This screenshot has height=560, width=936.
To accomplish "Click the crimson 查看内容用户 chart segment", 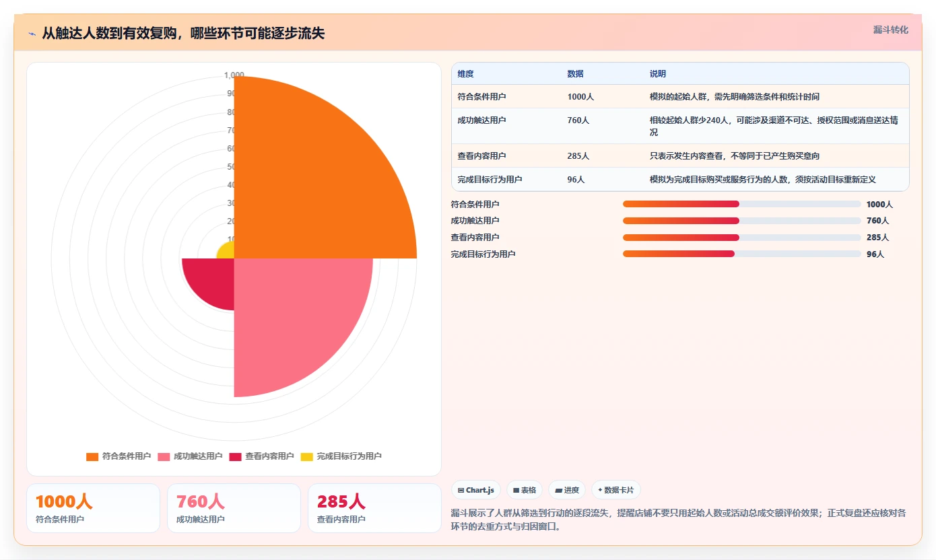I will click(x=212, y=279).
